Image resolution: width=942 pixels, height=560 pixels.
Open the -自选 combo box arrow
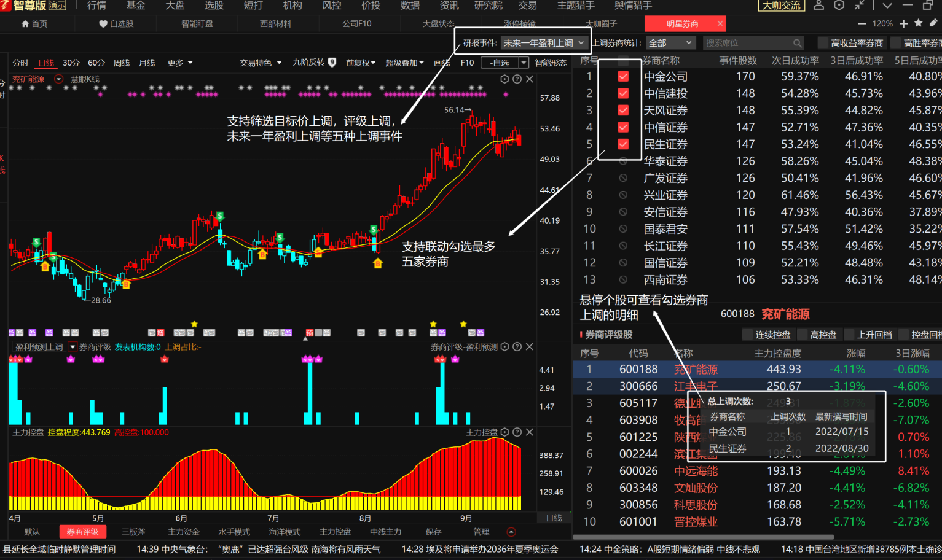pyautogui.click(x=524, y=63)
